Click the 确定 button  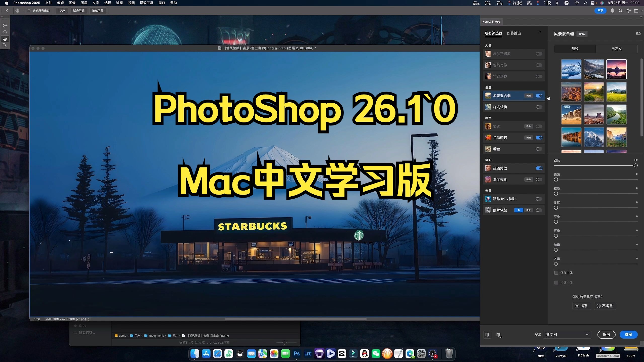pos(628,334)
